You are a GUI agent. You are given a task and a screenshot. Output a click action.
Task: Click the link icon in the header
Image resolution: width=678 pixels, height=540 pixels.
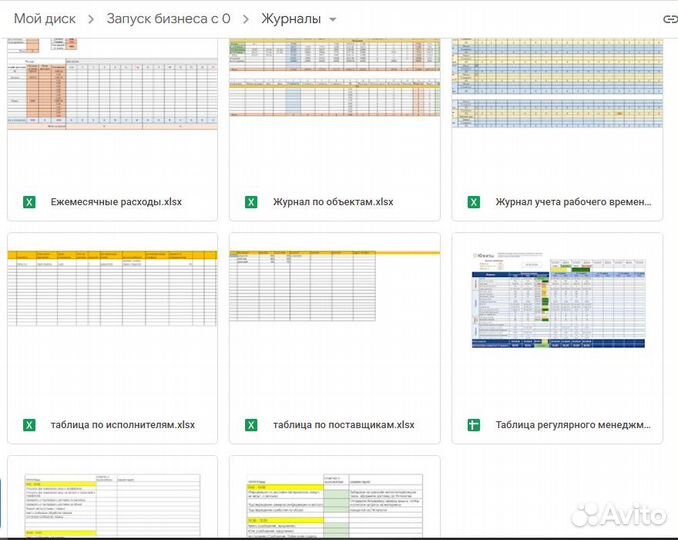tap(670, 19)
